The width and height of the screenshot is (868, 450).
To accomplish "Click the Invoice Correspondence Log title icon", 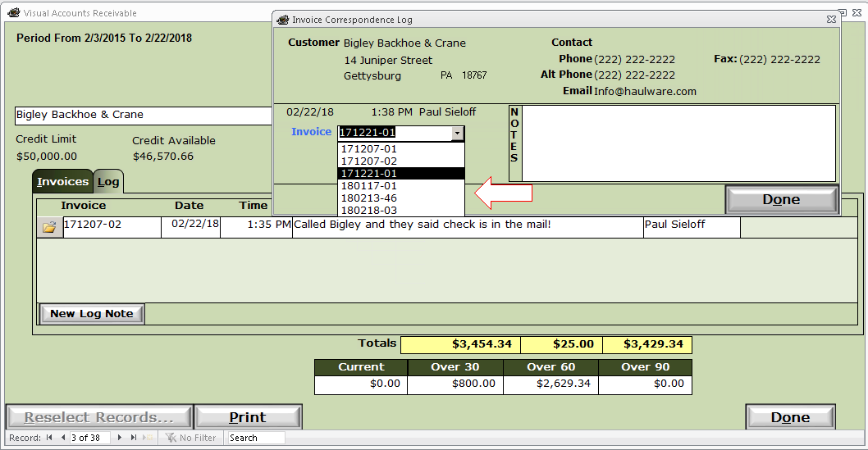I will [283, 20].
